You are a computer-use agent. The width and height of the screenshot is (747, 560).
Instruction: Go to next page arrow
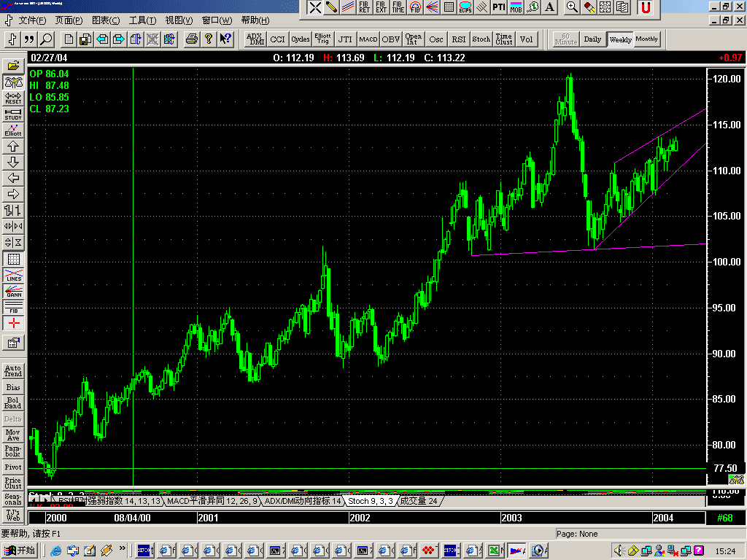[x=119, y=39]
